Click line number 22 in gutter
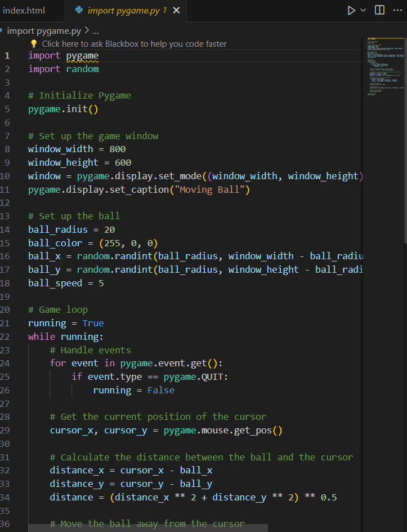The image size is (407, 532). coord(5,336)
